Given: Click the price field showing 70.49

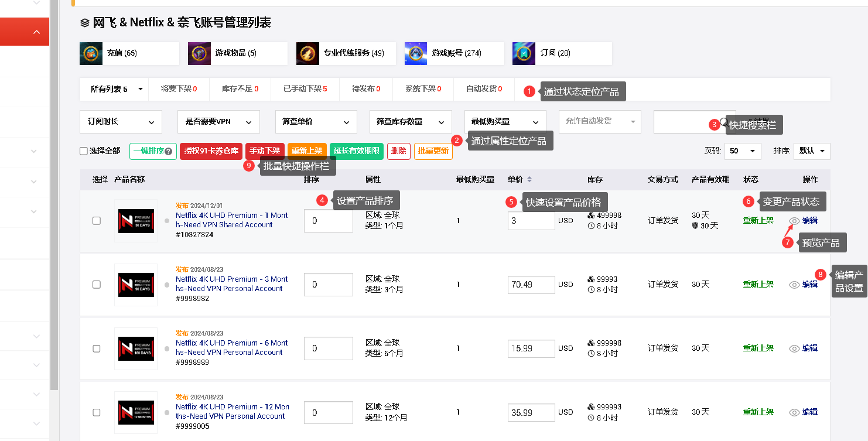Looking at the screenshot, I should pos(531,285).
